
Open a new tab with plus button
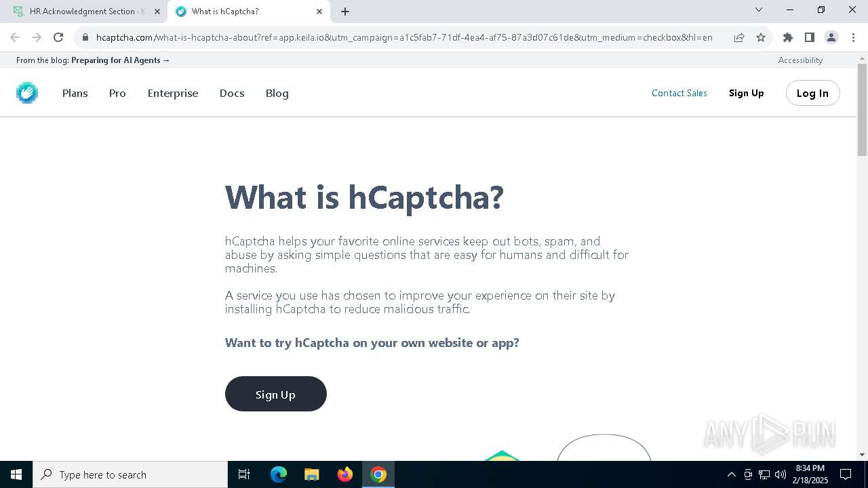point(345,12)
